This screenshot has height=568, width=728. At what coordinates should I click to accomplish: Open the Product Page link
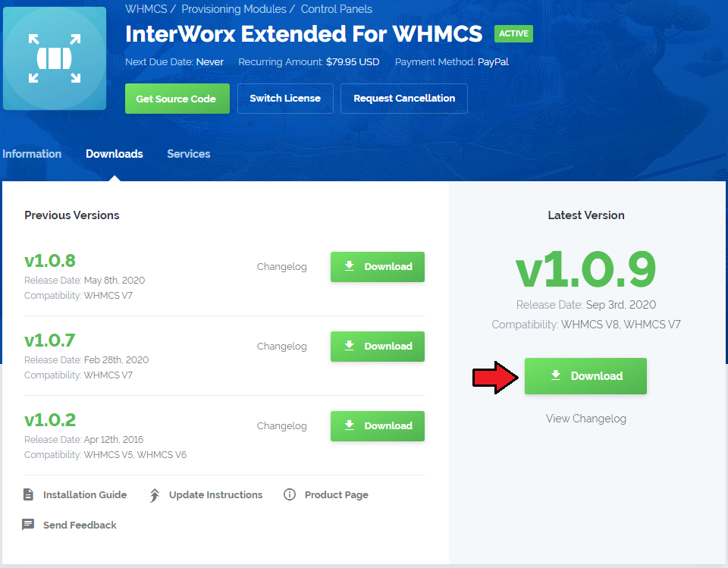tap(336, 494)
